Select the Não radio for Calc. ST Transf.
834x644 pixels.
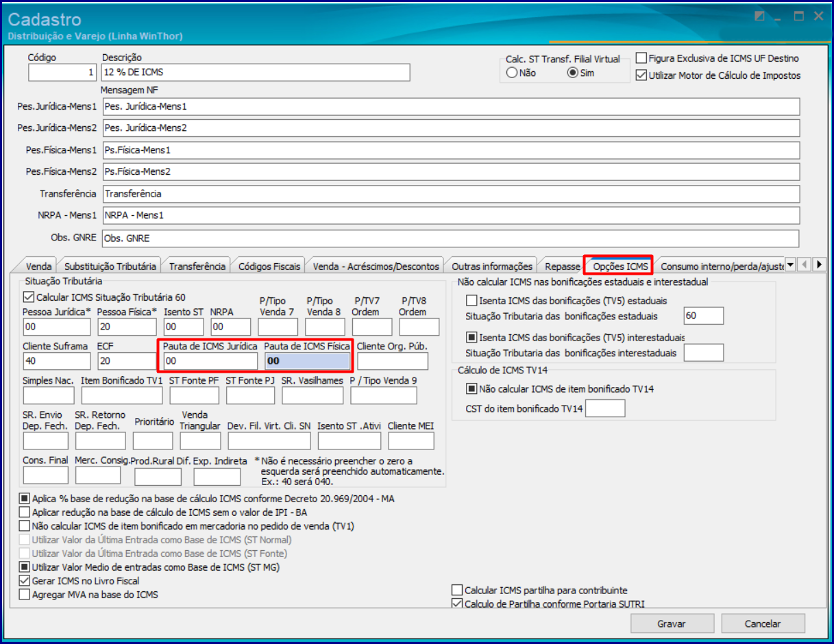pos(511,73)
